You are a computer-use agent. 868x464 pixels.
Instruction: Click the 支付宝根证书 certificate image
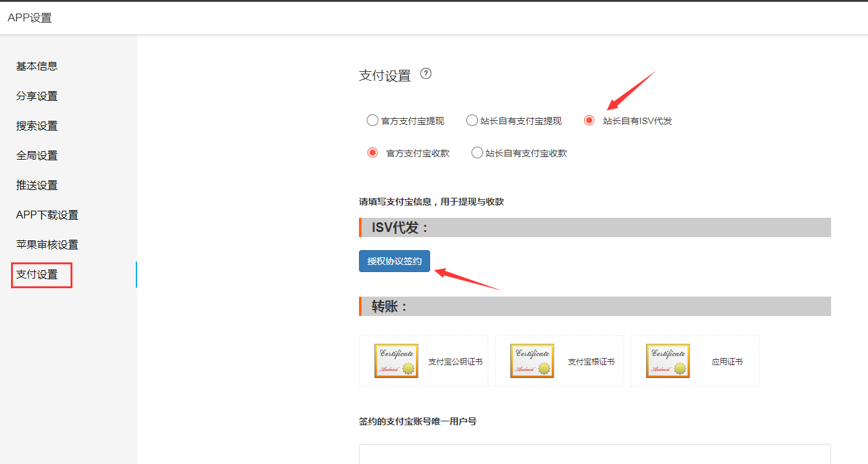click(532, 361)
